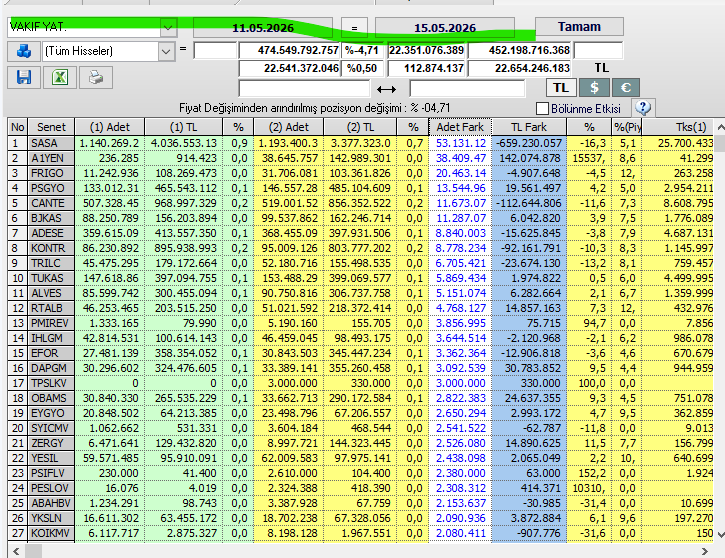Select the ADESE stock row
The width and height of the screenshot is (725, 558).
[361, 233]
